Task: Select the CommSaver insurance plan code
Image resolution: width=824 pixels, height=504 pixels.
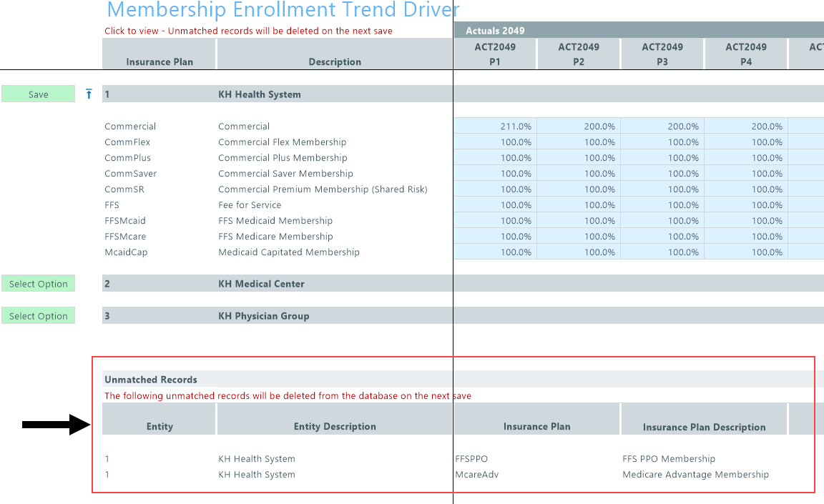Action: [130, 173]
